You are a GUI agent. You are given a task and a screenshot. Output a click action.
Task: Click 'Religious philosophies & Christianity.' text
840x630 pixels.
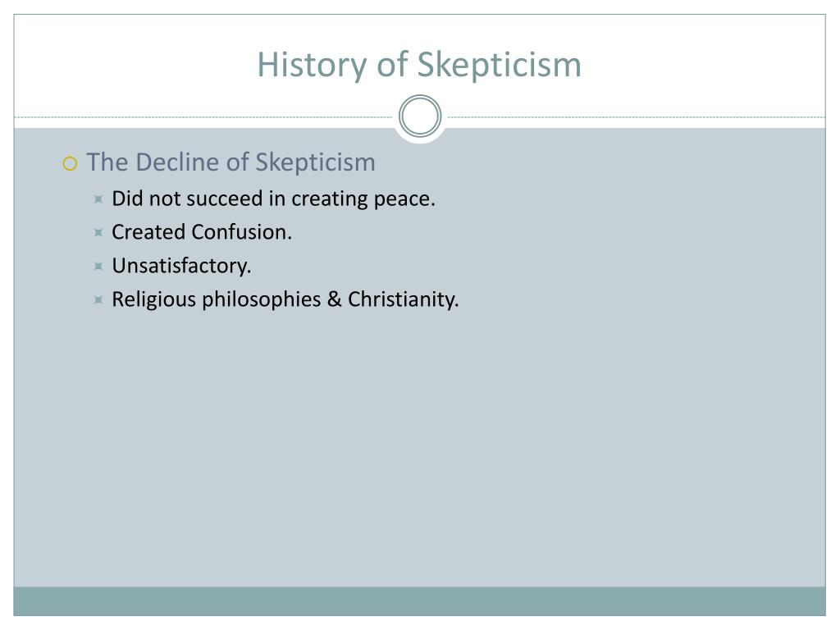[285, 299]
